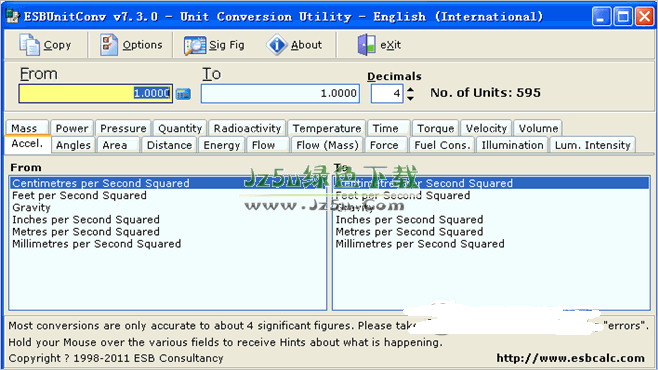Click the About button label
Image resolution: width=658 pixels, height=370 pixels.
click(306, 45)
